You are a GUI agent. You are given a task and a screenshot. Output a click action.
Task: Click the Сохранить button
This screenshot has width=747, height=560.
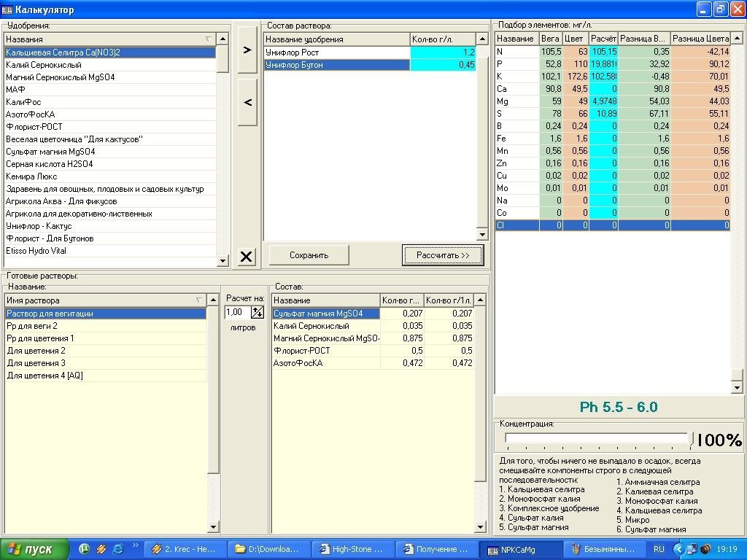309,255
